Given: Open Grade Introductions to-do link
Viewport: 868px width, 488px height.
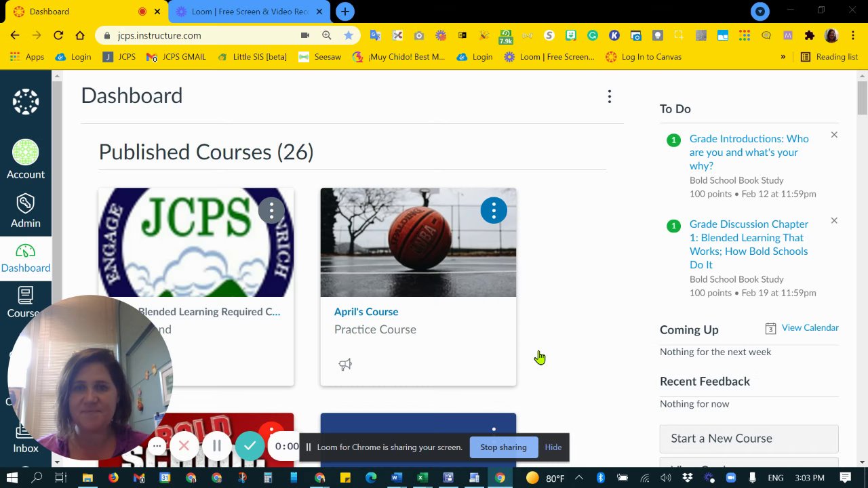Looking at the screenshot, I should click(749, 152).
